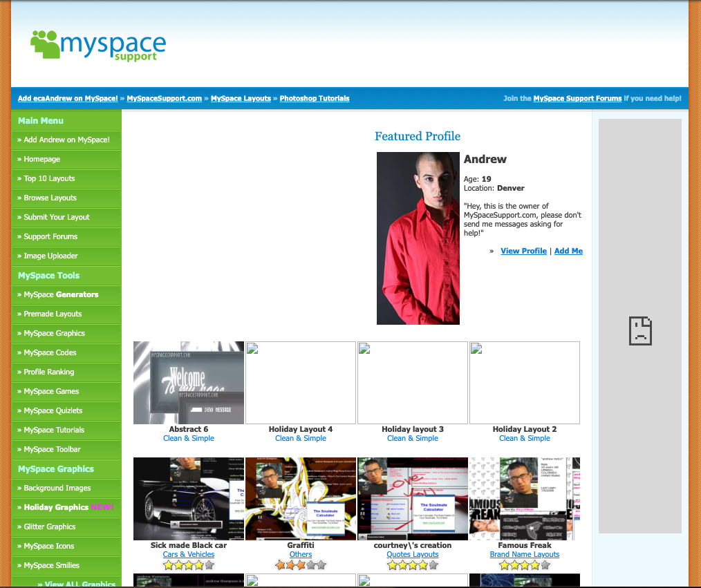Click star rating under courtney's creation
701x588 pixels.
[413, 565]
